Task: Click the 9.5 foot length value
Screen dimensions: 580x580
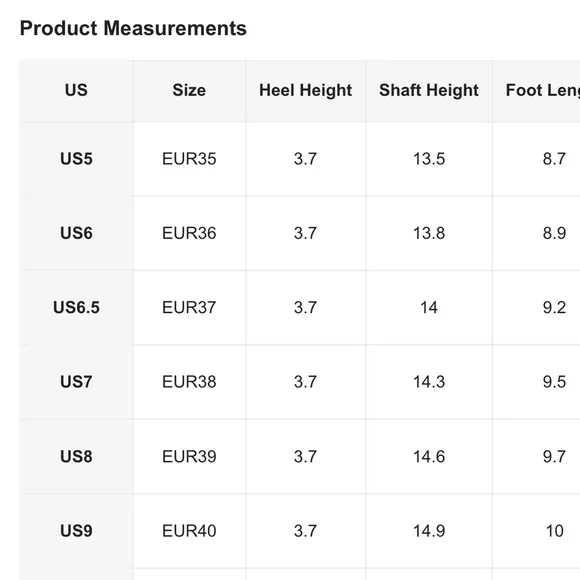Action: tap(554, 382)
